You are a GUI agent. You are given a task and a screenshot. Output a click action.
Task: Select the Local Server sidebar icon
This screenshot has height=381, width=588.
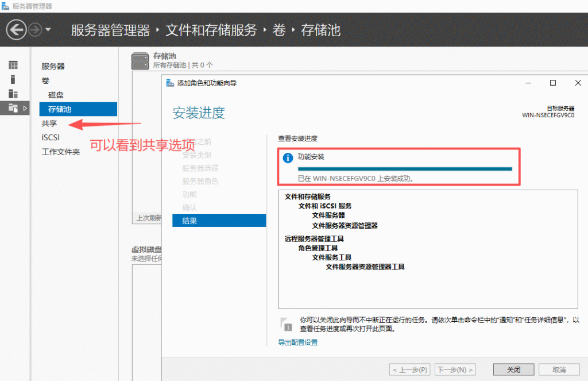13,80
